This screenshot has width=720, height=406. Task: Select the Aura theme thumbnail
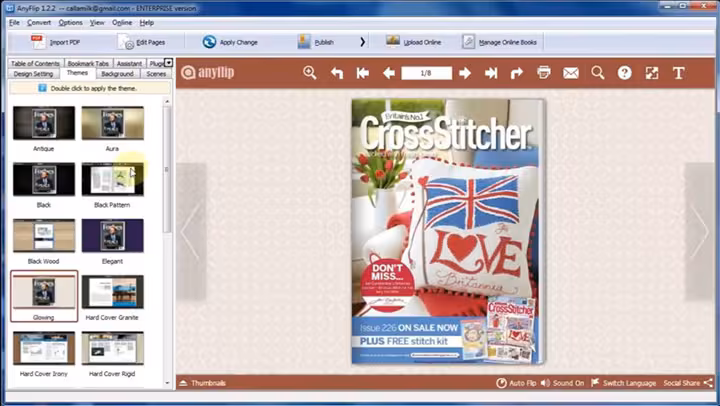(x=112, y=123)
